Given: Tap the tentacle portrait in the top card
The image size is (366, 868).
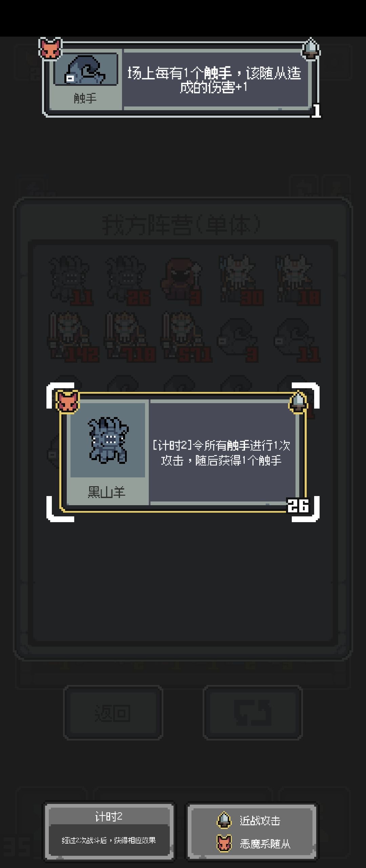Looking at the screenshot, I should coord(85,70).
